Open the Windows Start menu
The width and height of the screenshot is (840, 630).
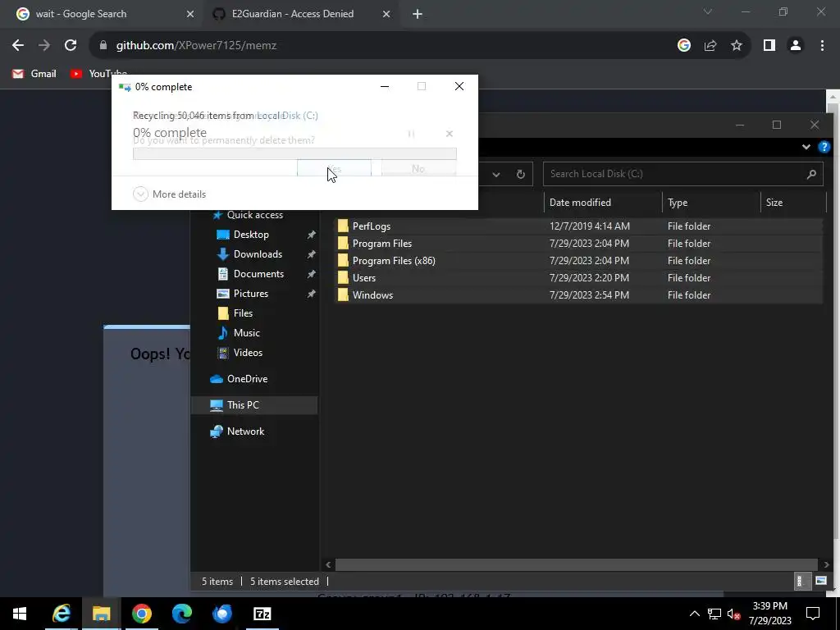coord(20,614)
